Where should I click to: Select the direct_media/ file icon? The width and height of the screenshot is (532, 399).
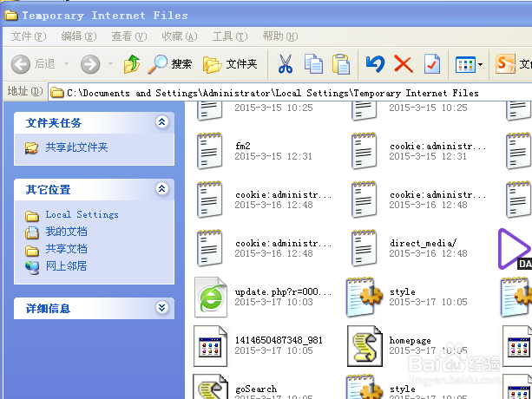pos(364,248)
